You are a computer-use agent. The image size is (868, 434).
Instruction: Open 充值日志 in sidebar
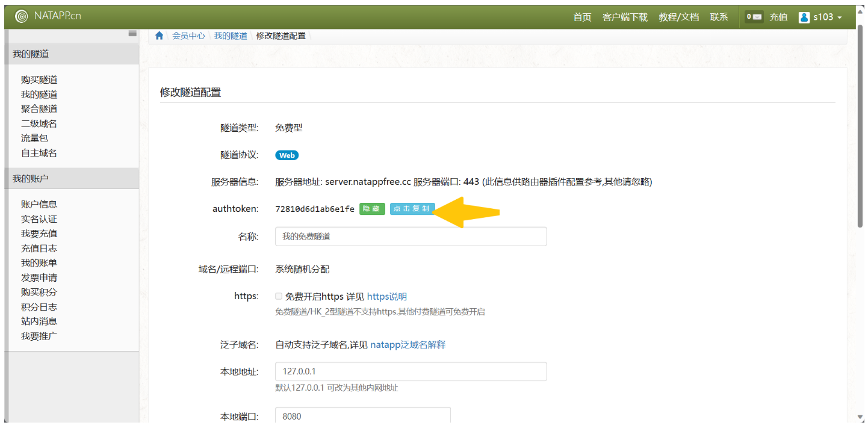39,248
